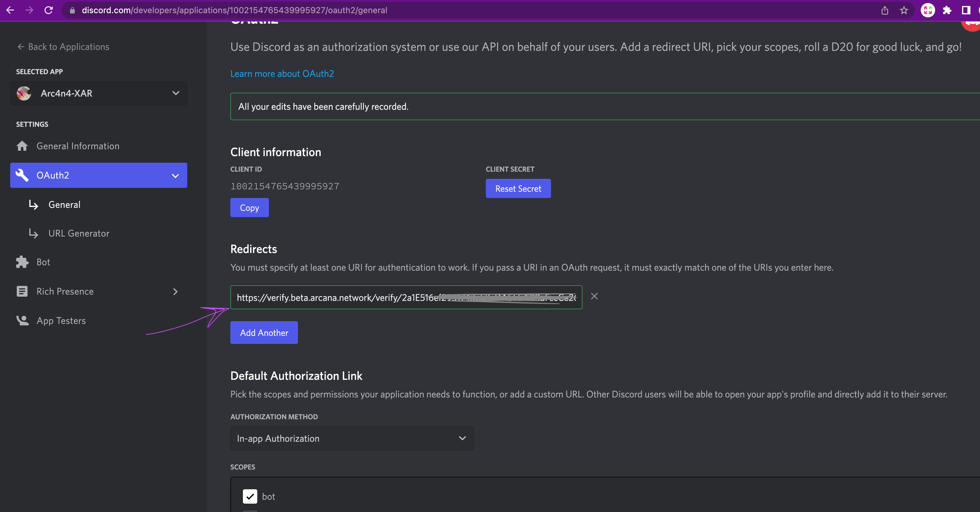
Task: Open the pink extension icon in toolbar
Action: (927, 10)
